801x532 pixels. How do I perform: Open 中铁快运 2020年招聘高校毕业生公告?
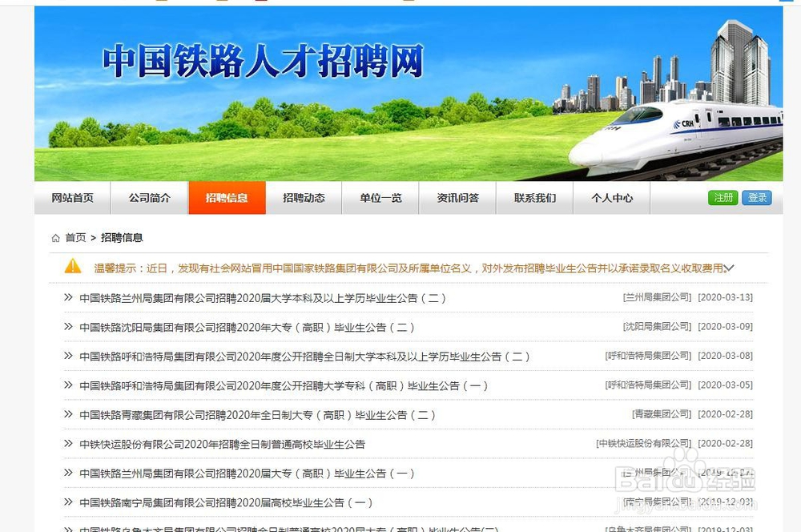(222, 444)
